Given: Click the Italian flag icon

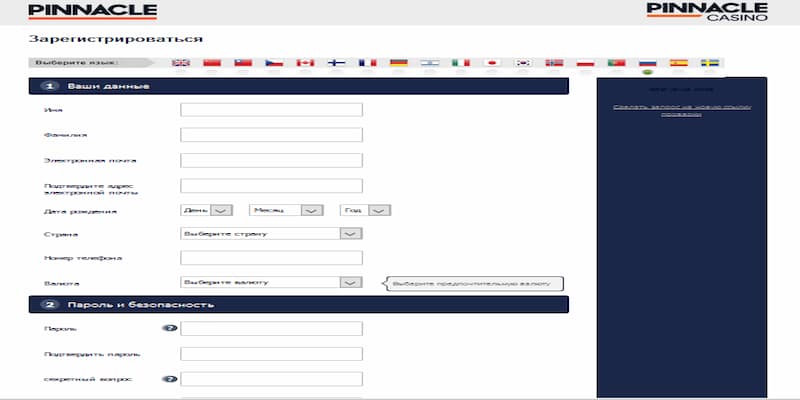Looking at the screenshot, I should tap(460, 63).
